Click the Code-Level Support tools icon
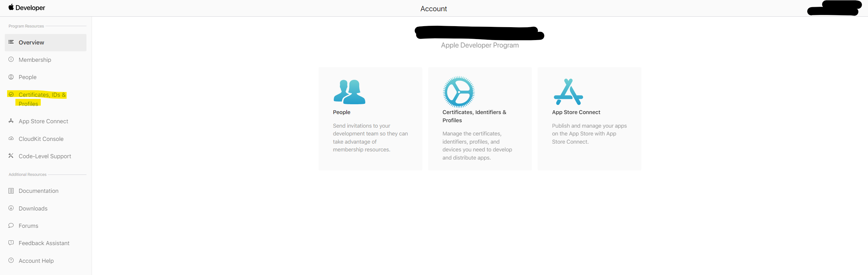Screen dimensions: 868x275 click(11, 156)
